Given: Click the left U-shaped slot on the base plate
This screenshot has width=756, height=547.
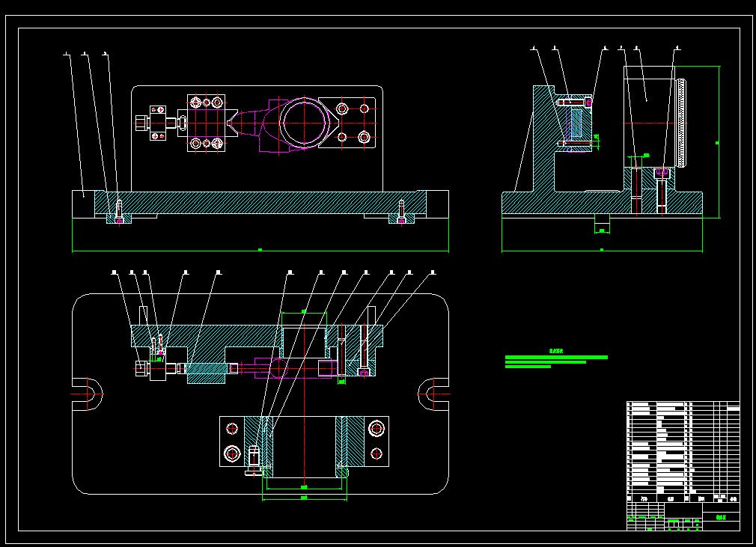Looking at the screenshot, I should coord(88,394).
